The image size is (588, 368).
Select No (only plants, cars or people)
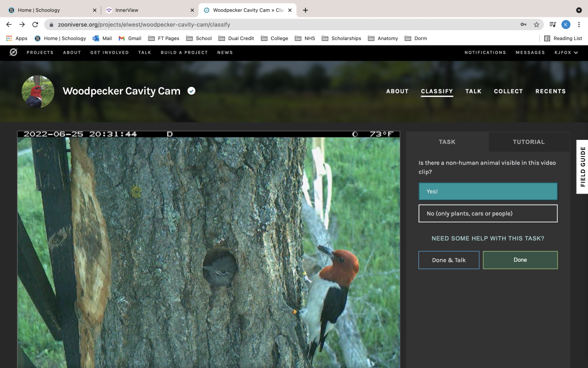(488, 213)
